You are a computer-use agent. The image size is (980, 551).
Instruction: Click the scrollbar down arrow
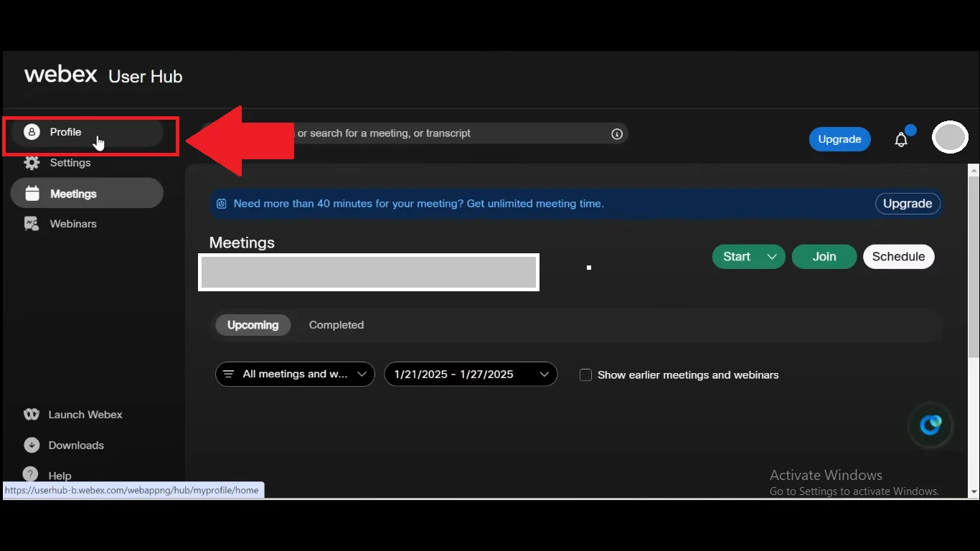pos(974,491)
